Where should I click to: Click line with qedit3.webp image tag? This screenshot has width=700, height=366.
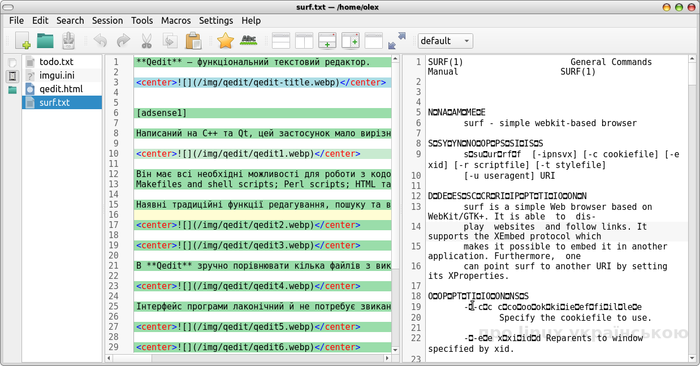(x=262, y=245)
